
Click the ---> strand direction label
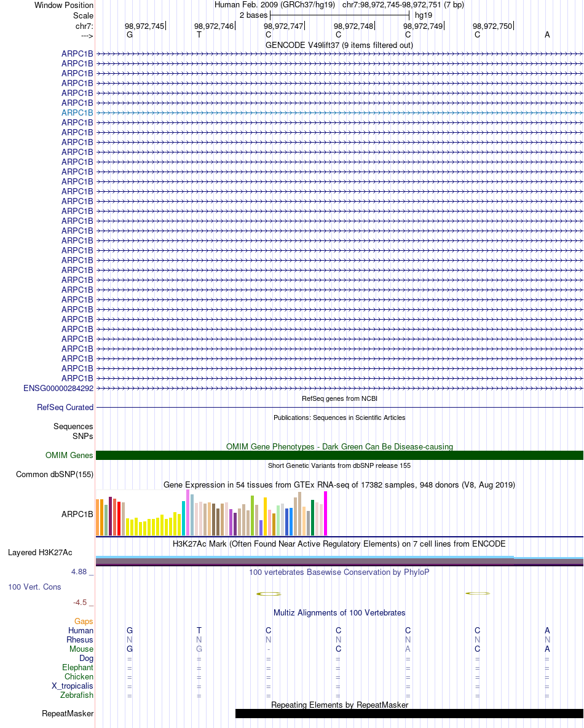coord(87,35)
